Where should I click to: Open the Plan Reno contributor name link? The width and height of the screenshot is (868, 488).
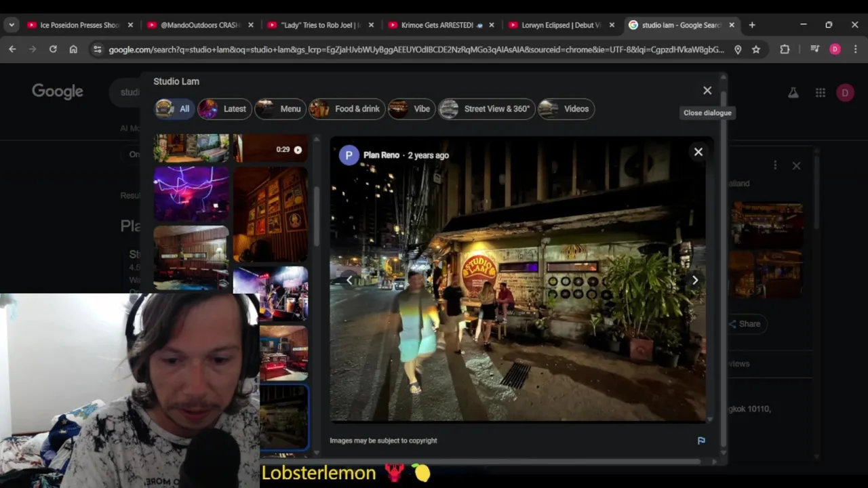pos(381,155)
